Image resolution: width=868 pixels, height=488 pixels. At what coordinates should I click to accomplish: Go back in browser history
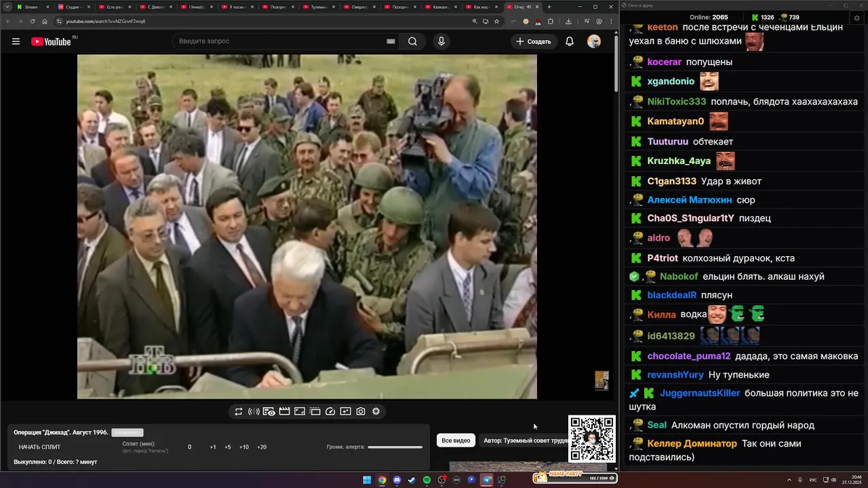(8, 21)
